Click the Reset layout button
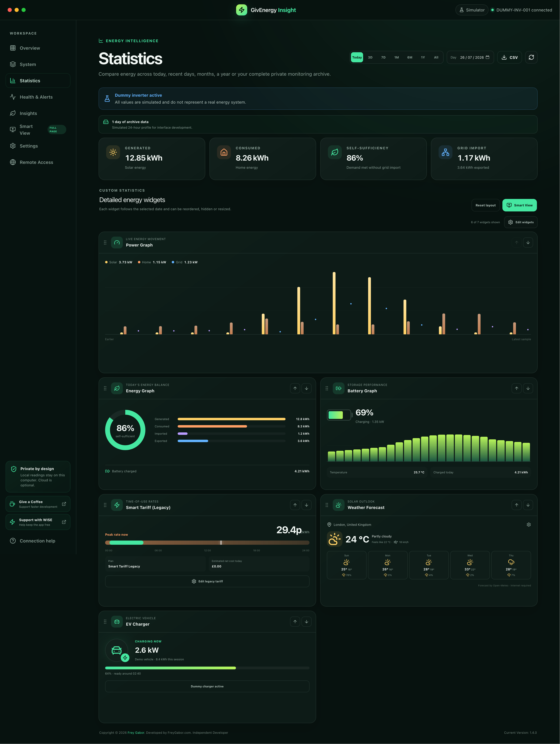 485,205
